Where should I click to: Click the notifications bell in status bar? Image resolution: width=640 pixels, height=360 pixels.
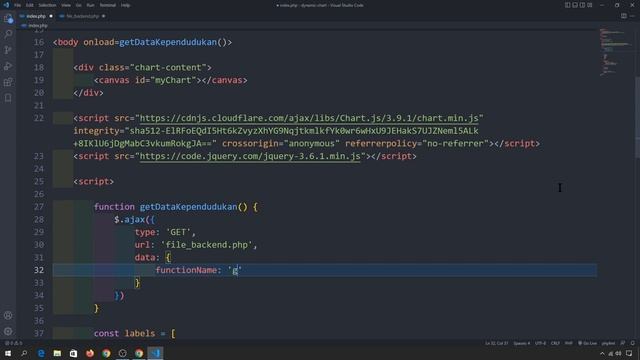(x=633, y=343)
